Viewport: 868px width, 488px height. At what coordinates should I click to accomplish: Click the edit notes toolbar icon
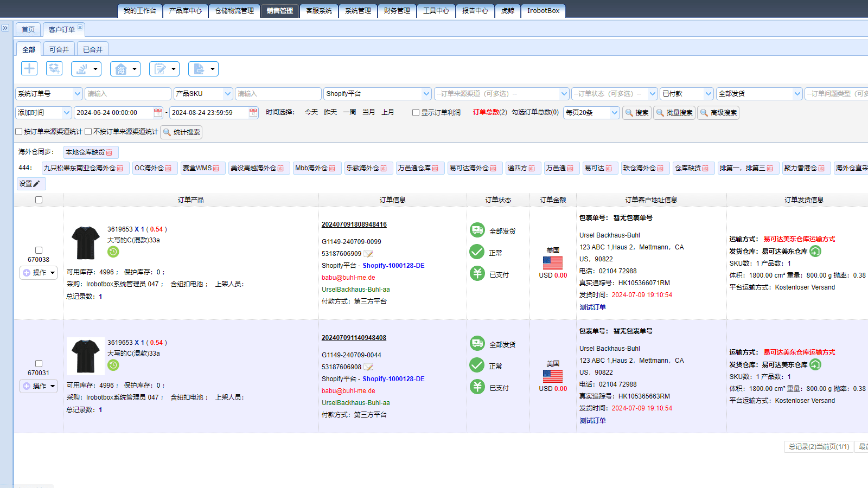click(160, 69)
